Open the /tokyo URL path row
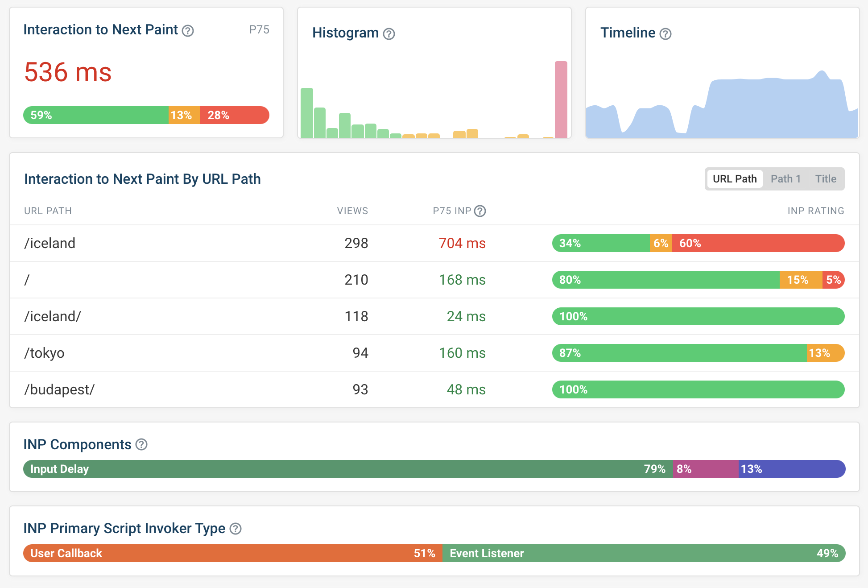 tap(434, 353)
